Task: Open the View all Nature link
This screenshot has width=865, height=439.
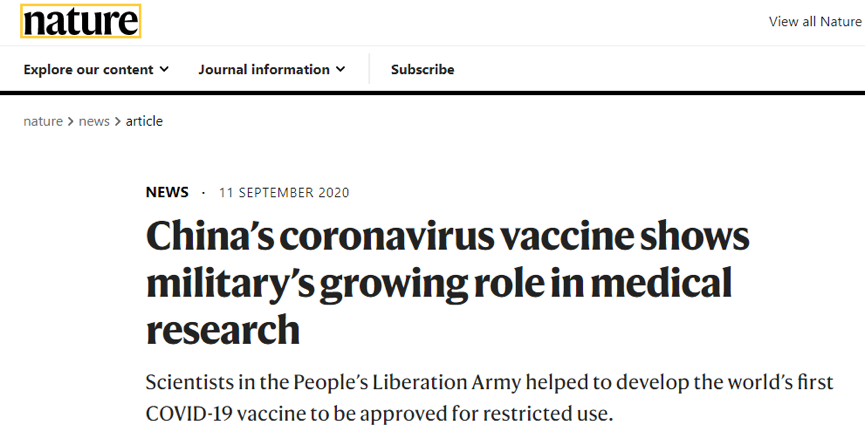Action: point(816,22)
